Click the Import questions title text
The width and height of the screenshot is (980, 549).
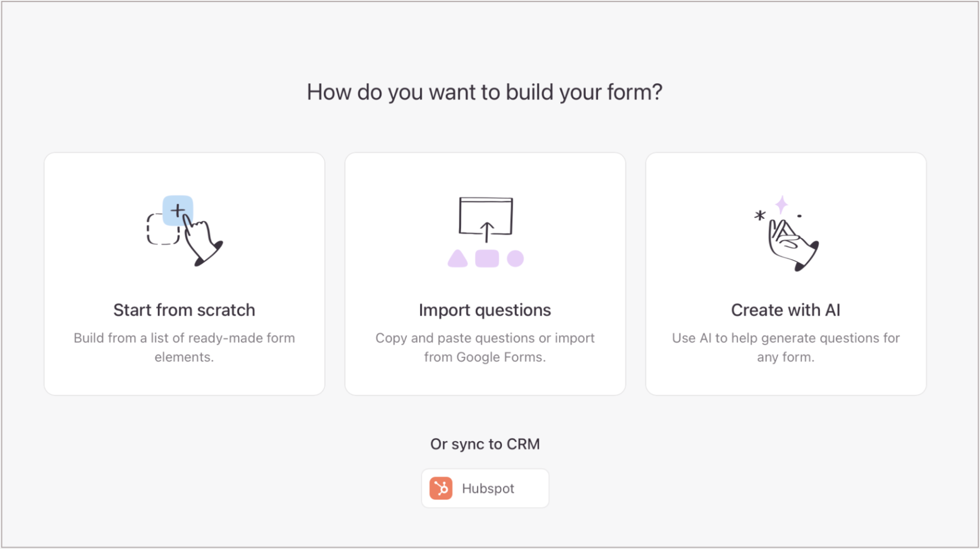485,310
